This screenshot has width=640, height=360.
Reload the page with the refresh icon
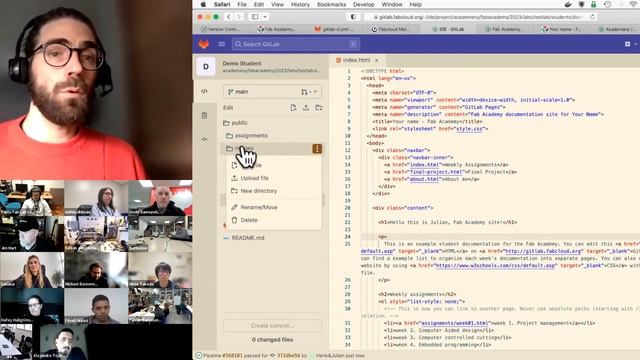point(593,17)
